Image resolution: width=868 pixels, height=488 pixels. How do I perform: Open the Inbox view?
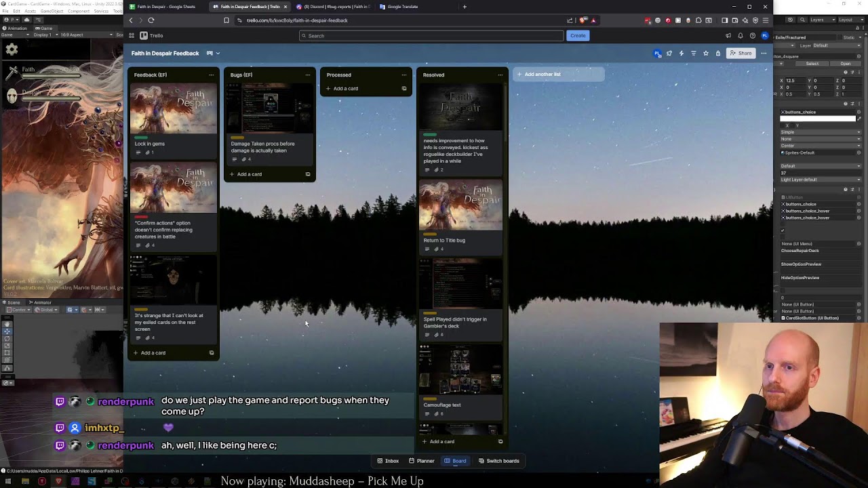click(x=388, y=461)
